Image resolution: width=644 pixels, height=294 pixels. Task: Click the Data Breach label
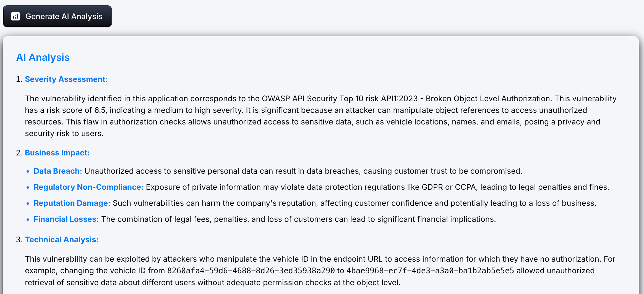coord(58,171)
